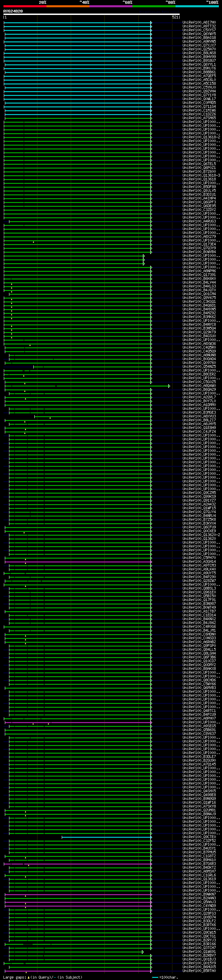Select the UniRef100_Q7XJX7 hit label
The width and height of the screenshot is (222, 980).
pos(199,45)
